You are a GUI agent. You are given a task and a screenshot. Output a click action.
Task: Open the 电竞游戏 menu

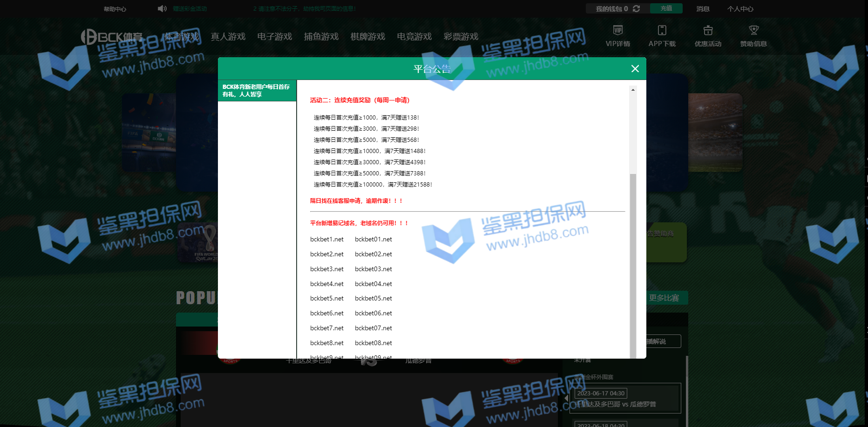pyautogui.click(x=414, y=37)
